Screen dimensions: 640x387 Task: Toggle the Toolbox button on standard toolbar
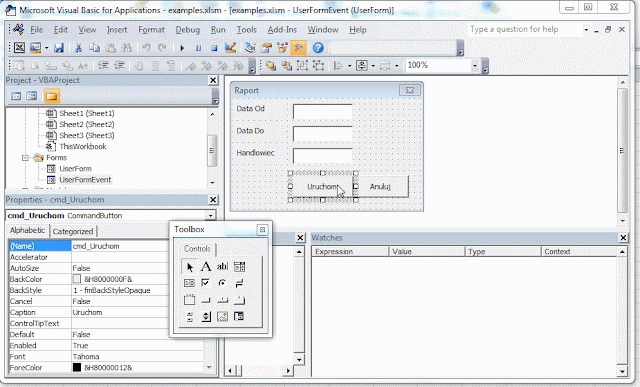(298, 48)
